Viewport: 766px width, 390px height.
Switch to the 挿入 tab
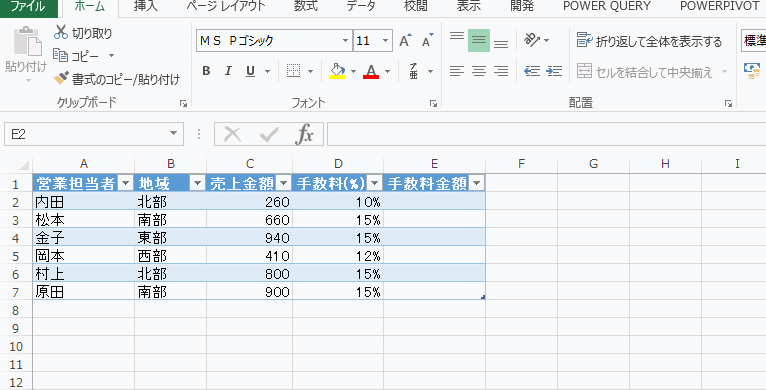(x=145, y=6)
